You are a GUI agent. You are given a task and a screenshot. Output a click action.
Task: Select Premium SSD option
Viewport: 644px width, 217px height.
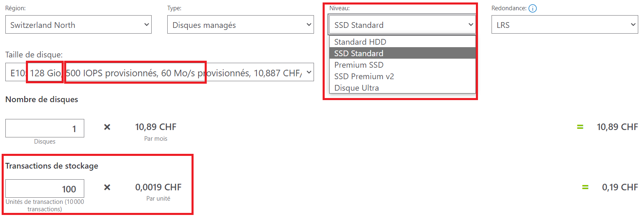coord(402,65)
